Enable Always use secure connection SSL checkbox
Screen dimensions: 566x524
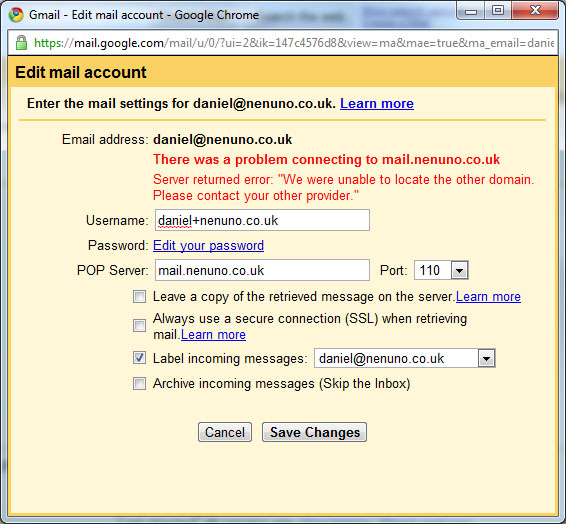point(139,326)
